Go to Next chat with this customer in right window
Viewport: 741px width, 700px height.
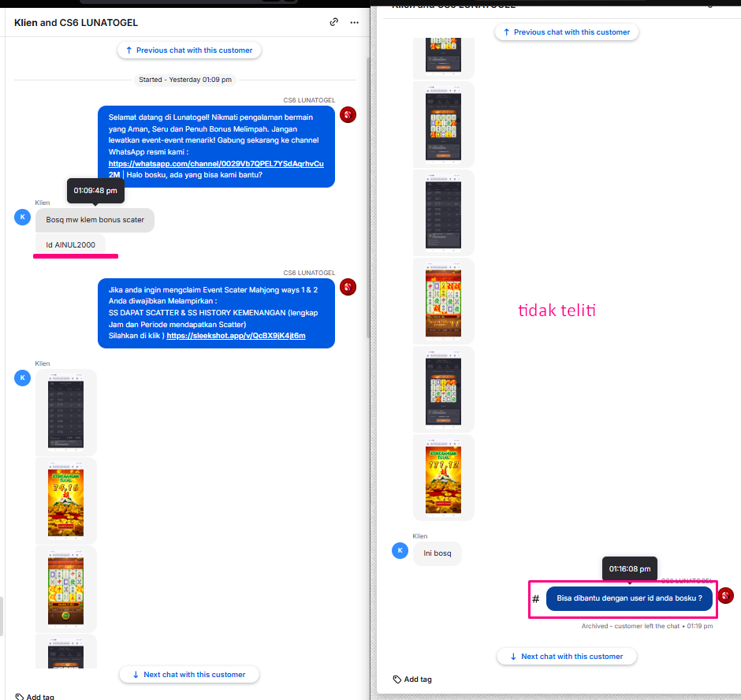click(x=567, y=657)
